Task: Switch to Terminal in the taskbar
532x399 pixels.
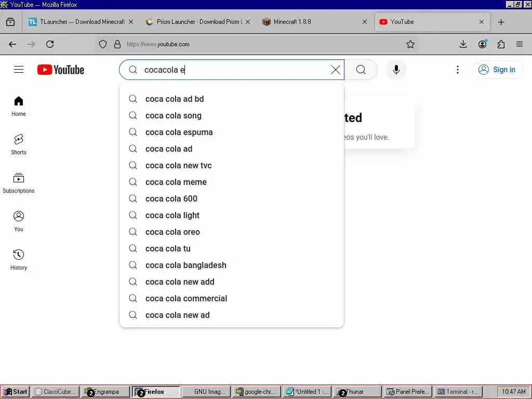Action: click(x=458, y=392)
